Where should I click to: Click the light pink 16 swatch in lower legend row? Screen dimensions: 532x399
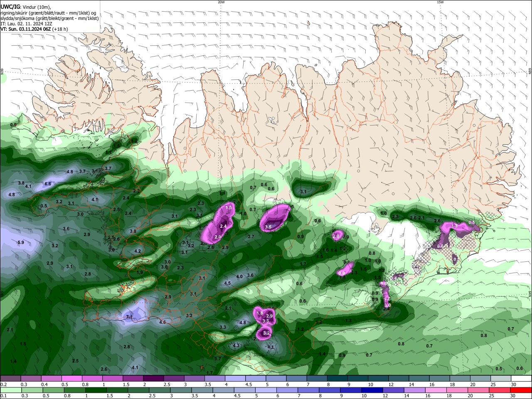click(436, 390)
